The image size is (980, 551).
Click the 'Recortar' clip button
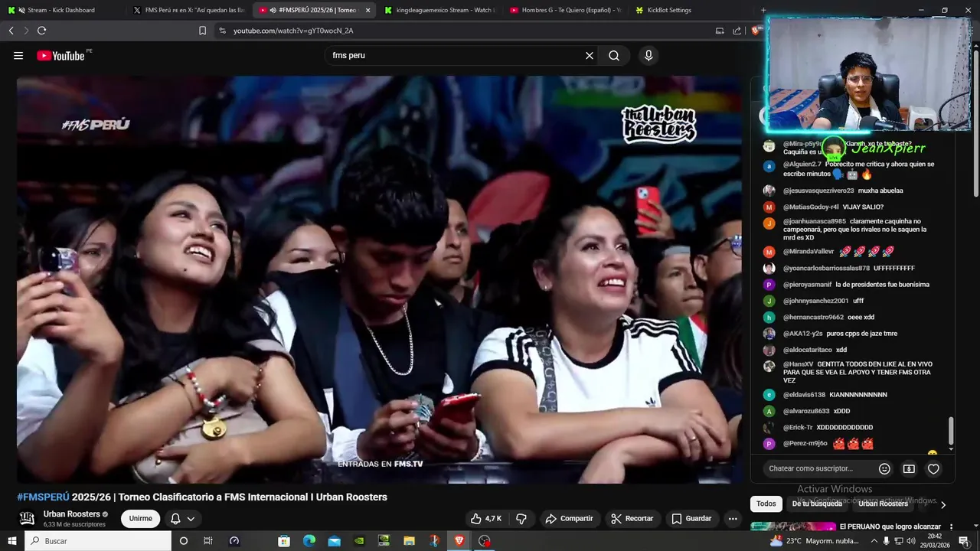pyautogui.click(x=632, y=519)
